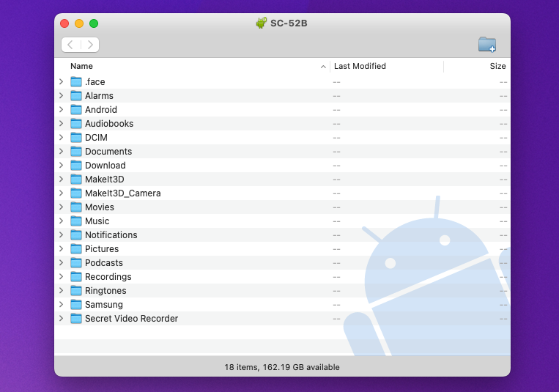
Task: Go forward with the right arrow button
Action: point(90,45)
